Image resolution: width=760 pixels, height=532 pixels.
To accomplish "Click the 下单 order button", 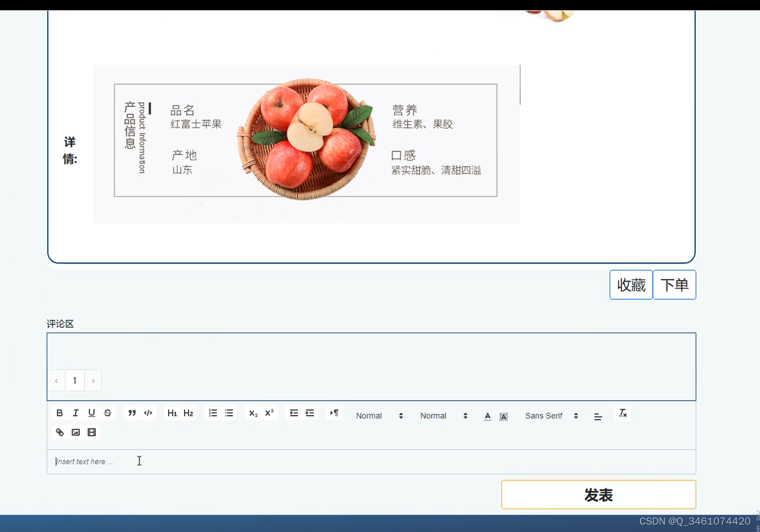I will tap(674, 285).
